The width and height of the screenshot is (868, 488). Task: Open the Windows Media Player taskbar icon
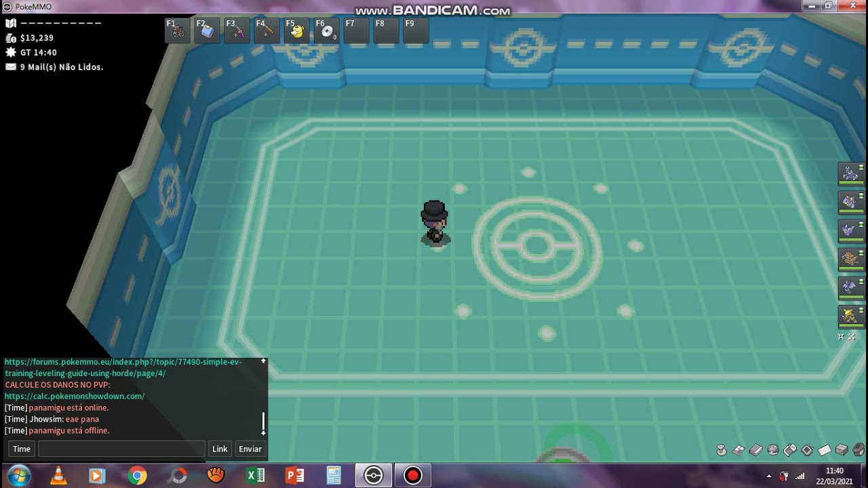96,476
